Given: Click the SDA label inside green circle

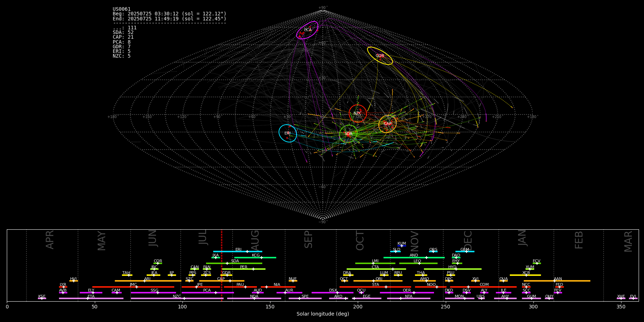Looking at the screenshot, I should (x=348, y=134).
